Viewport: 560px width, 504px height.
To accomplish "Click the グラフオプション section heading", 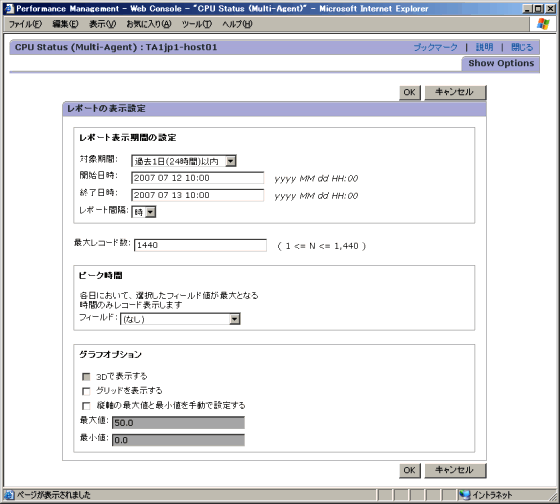I will pos(110,354).
